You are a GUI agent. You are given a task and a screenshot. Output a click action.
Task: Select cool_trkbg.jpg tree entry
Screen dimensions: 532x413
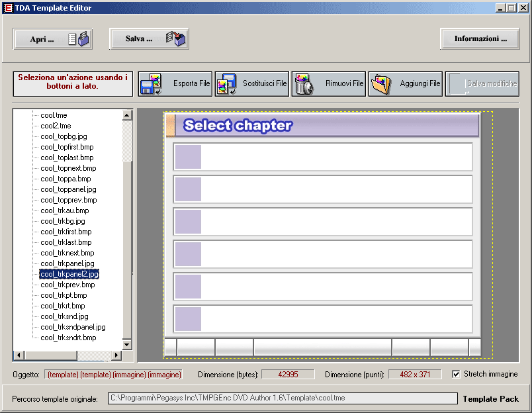[x=62, y=221]
